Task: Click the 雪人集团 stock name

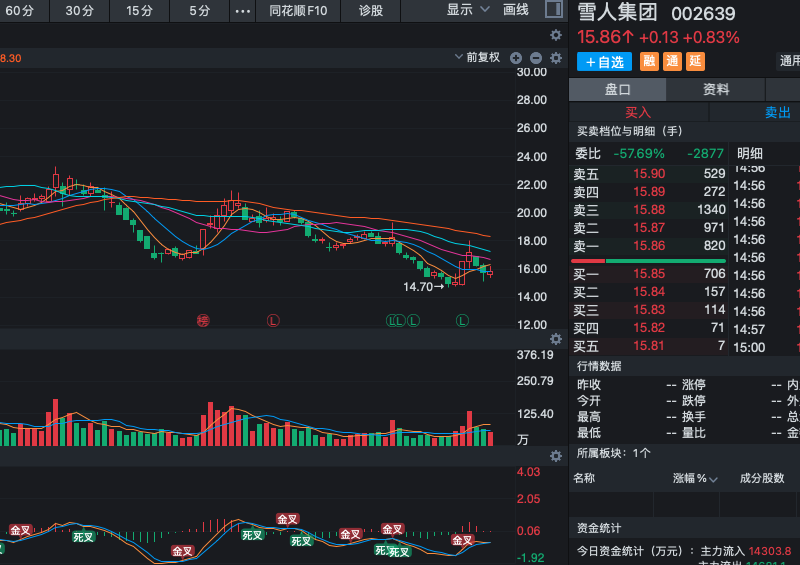Action: pos(617,13)
